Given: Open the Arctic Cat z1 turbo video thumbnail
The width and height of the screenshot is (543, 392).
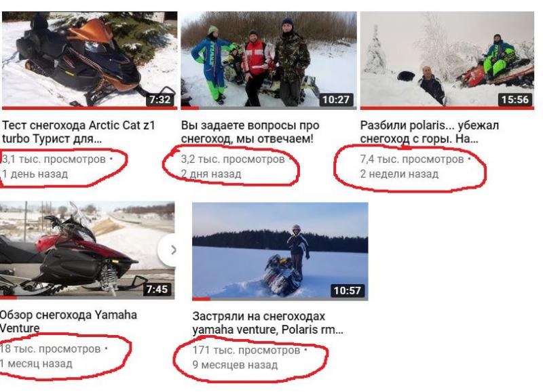Looking at the screenshot, I should [90, 60].
